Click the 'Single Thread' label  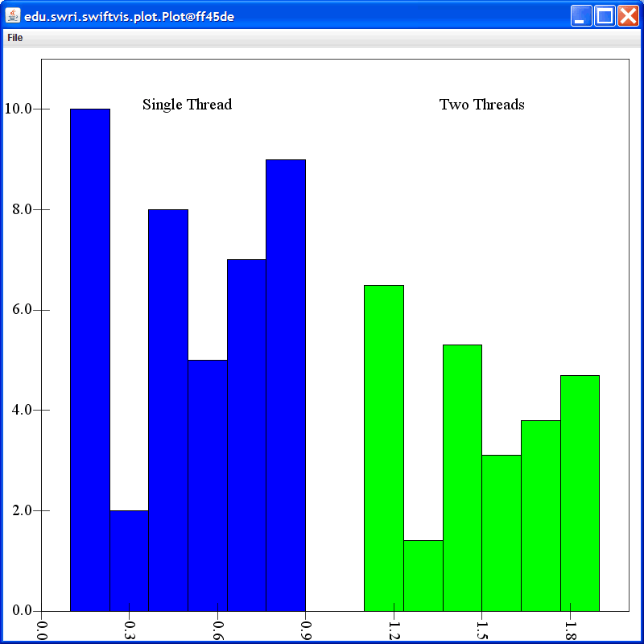[188, 105]
